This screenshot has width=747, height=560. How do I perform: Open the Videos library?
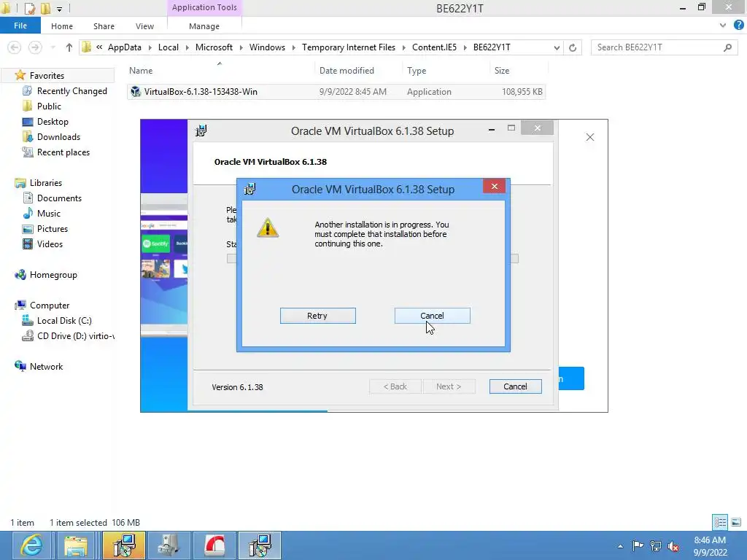pos(50,244)
